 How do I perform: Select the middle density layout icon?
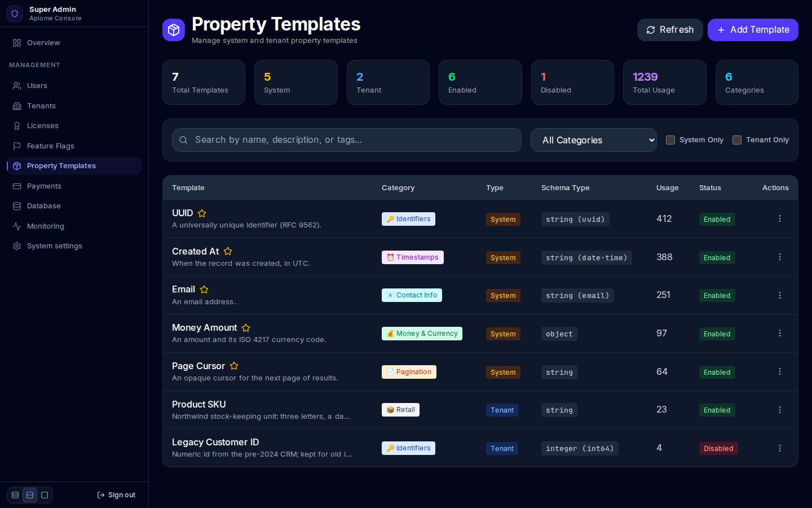pos(30,495)
